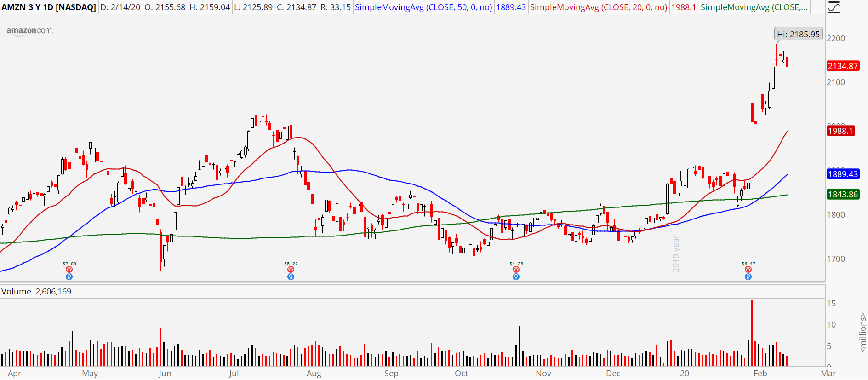Click the Jun label on time axis
Viewport: 868px width, 380px height.
[x=165, y=374]
